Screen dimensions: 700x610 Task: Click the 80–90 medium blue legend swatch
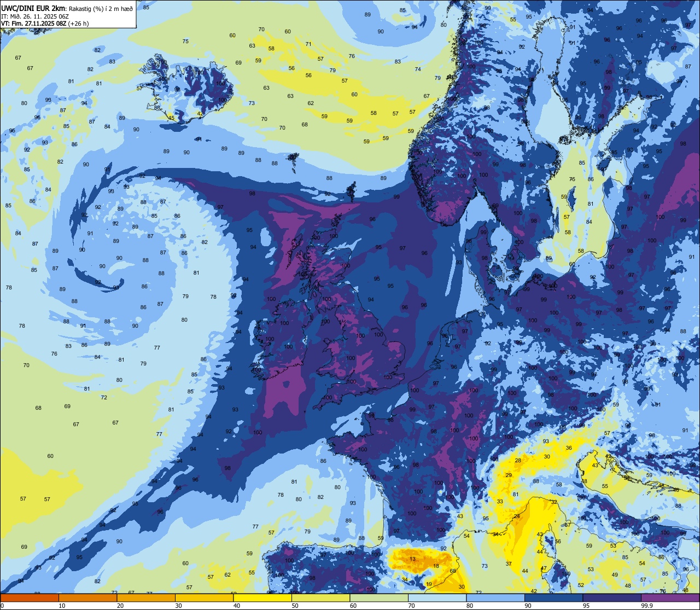click(495, 597)
